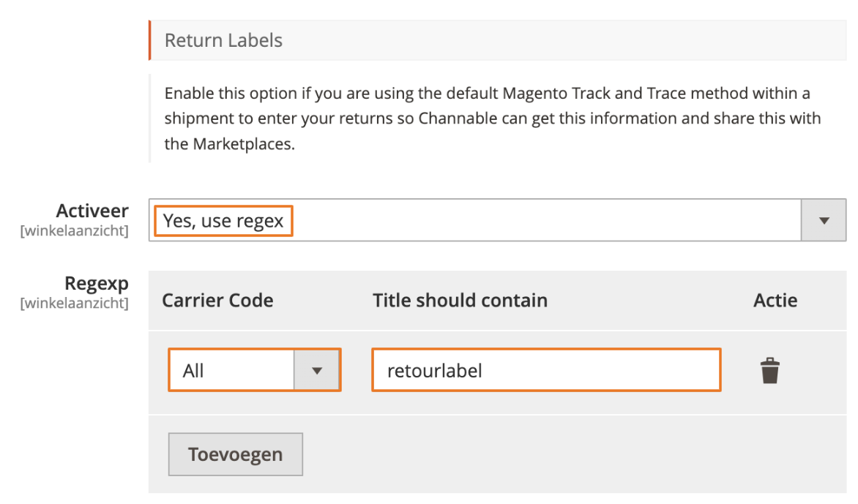
Task: Click the 'Yes, use regex' selected value
Action: [223, 221]
